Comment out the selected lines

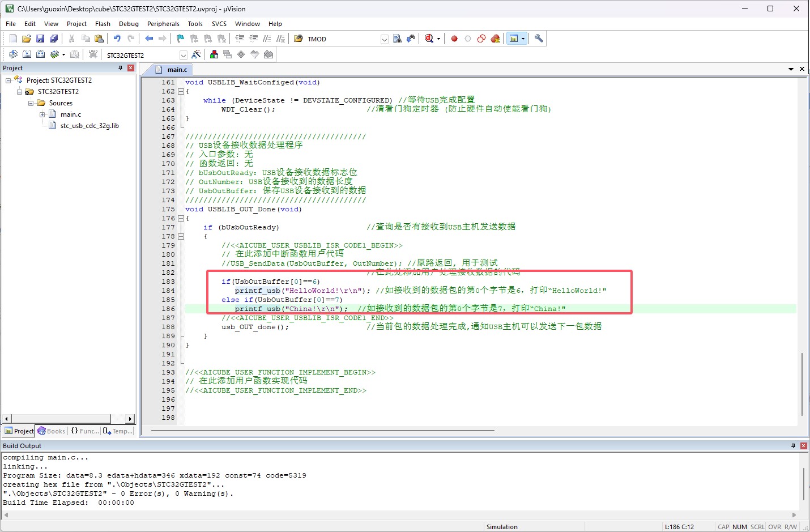click(267, 39)
